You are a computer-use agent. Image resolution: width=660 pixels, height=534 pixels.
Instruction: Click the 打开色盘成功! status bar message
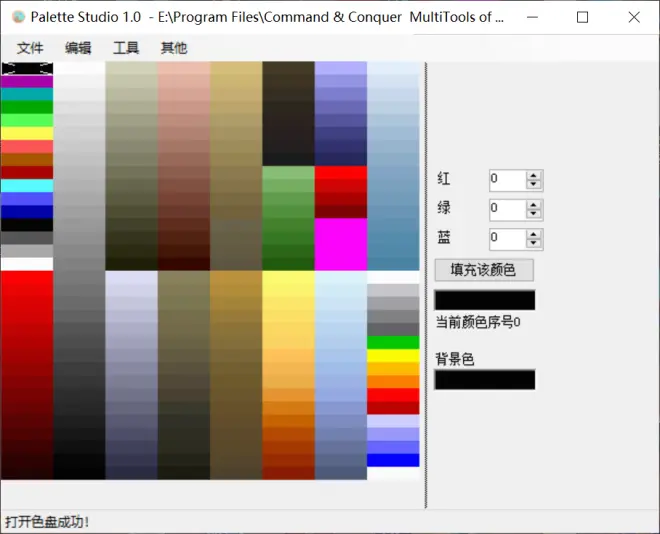click(47, 522)
